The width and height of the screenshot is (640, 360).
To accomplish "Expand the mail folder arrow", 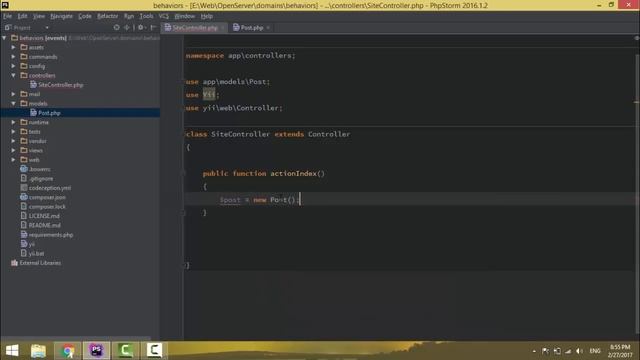I will coord(13,94).
